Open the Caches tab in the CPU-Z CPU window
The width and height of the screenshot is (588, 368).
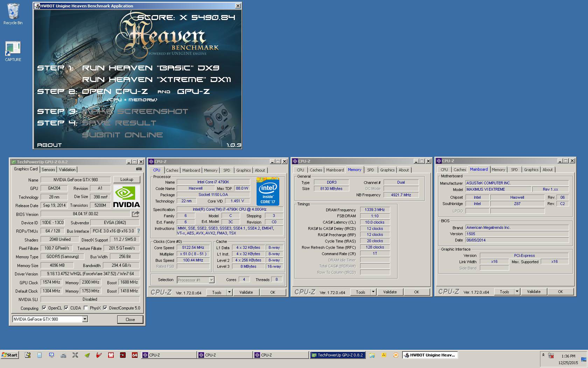pos(172,170)
